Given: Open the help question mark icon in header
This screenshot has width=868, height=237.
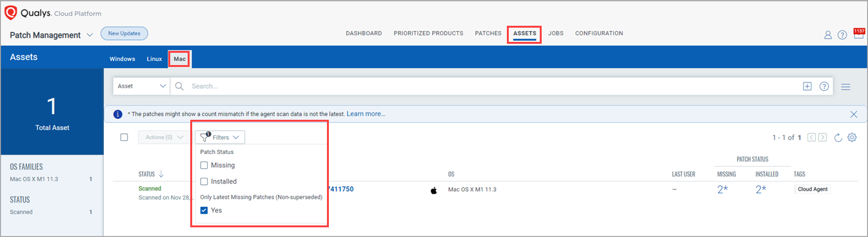Looking at the screenshot, I should 842,35.
